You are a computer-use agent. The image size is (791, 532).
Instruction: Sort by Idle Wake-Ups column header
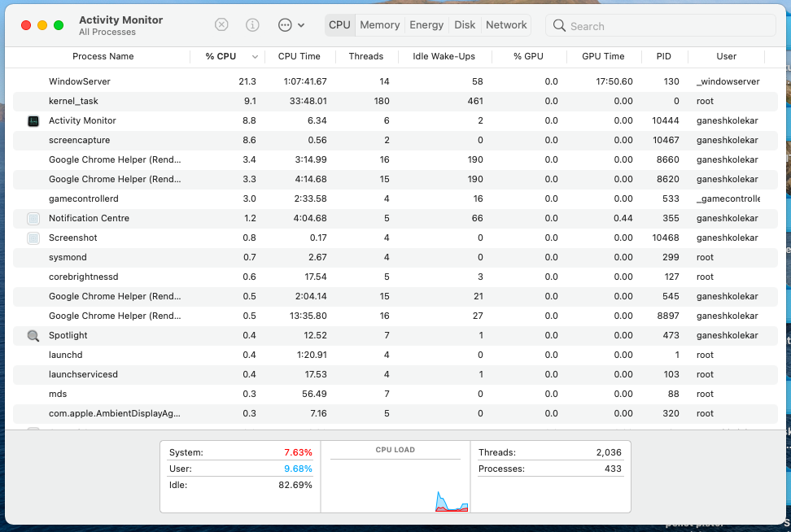444,56
